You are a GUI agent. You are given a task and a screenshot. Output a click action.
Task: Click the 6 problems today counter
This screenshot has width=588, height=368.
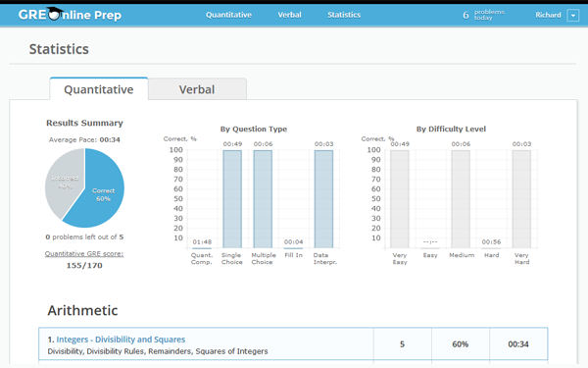483,15
